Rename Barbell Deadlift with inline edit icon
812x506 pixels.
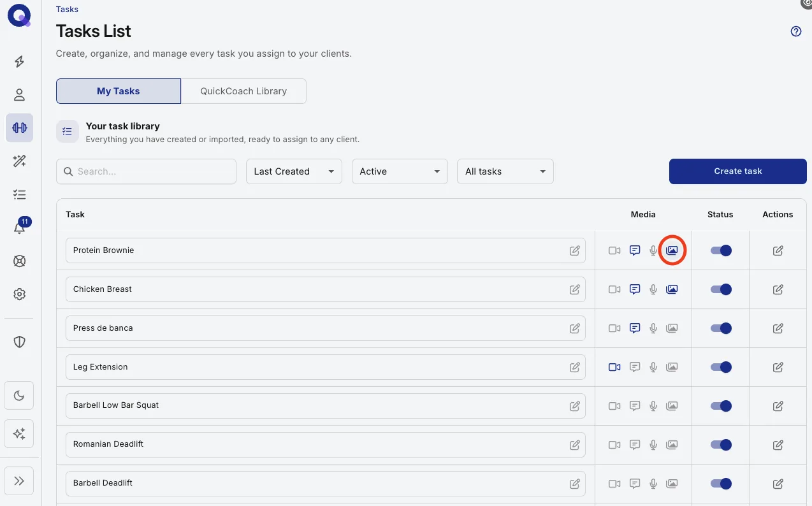coord(574,484)
